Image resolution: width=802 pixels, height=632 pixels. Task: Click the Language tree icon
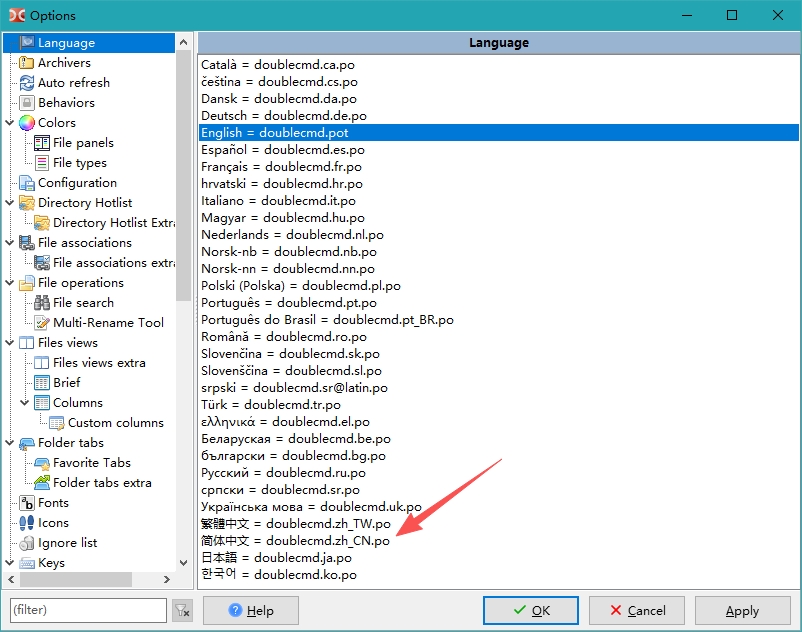[x=27, y=42]
